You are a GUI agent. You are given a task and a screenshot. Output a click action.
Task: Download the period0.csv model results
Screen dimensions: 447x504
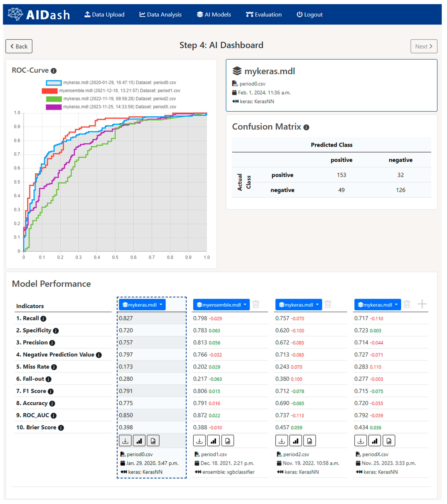(x=125, y=441)
